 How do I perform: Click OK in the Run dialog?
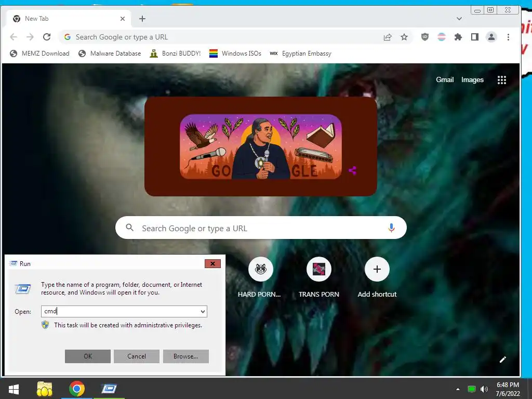[87, 356]
